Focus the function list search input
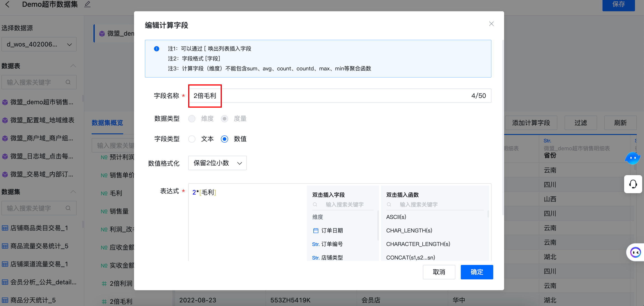The width and height of the screenshot is (644, 306). [x=435, y=204]
